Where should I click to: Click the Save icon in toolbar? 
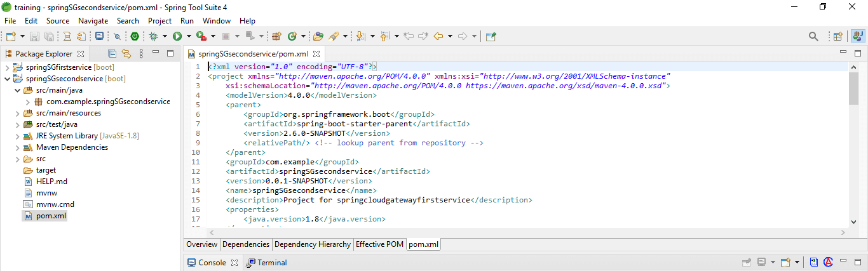point(34,37)
